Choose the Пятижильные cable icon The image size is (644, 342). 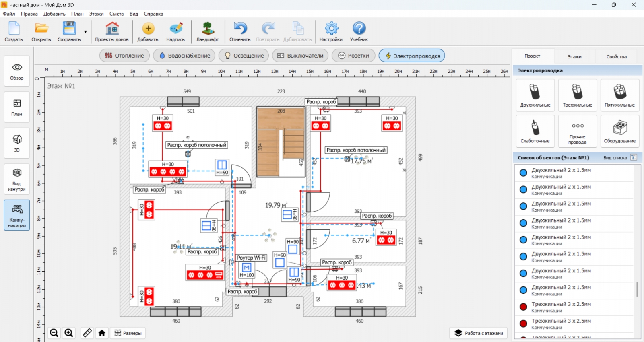pos(619,95)
